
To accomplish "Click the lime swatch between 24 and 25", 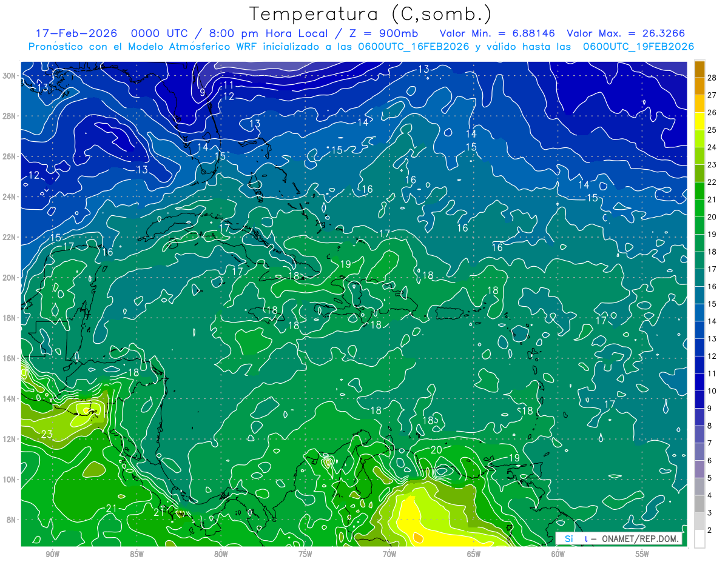I will pyautogui.click(x=699, y=139).
